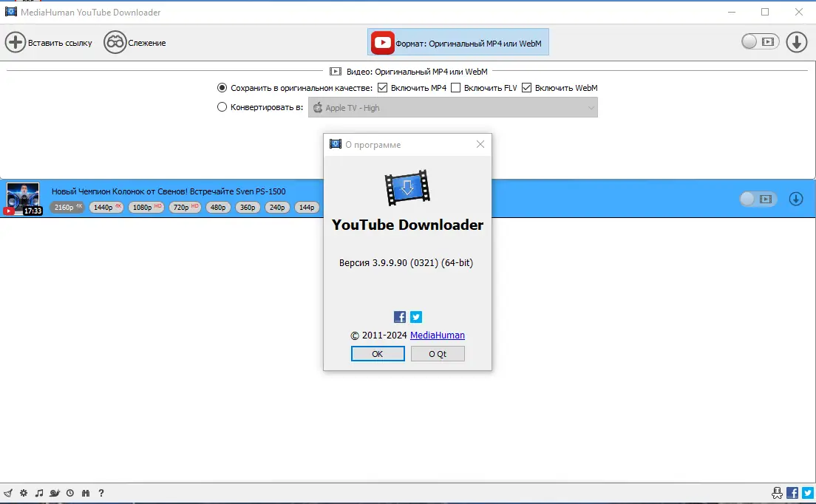Image resolution: width=816 pixels, height=504 pixels.
Task: Click Facebook icon in the about dialog
Action: [x=400, y=317]
